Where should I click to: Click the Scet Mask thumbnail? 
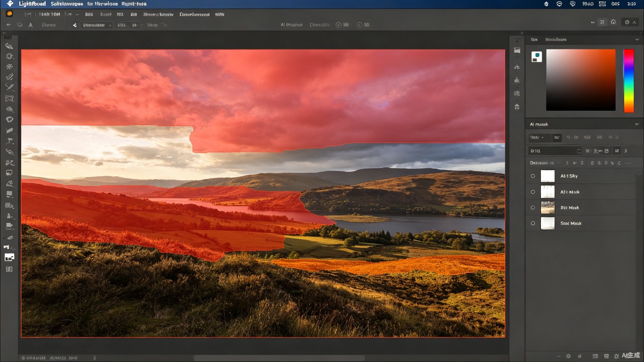(547, 223)
